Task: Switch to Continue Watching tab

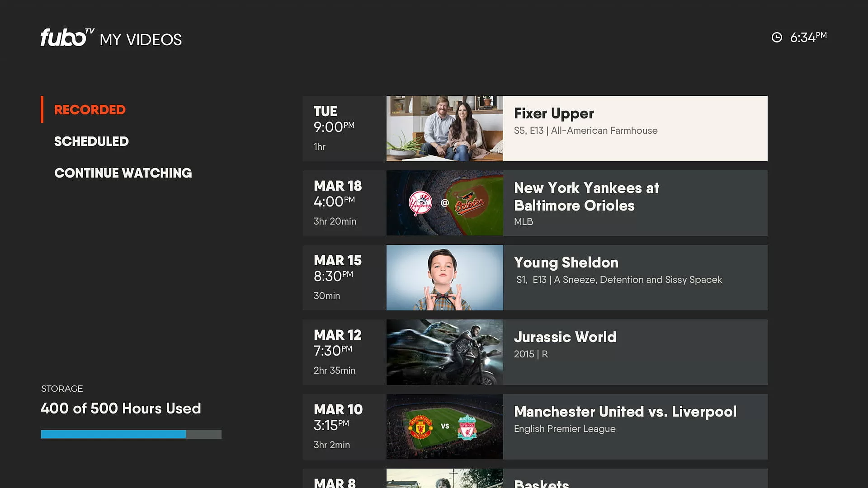Action: 123,173
